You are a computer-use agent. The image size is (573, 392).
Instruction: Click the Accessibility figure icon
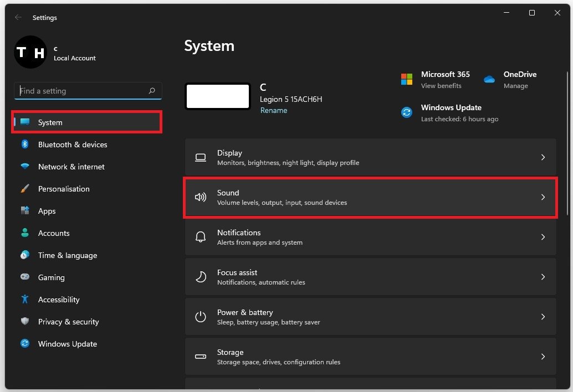[x=25, y=300]
